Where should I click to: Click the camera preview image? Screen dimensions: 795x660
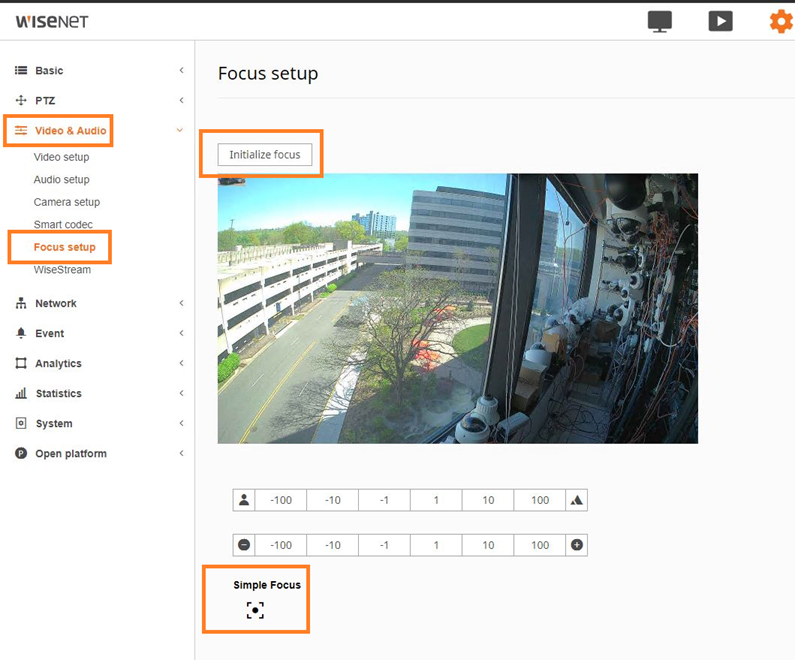pos(457,308)
